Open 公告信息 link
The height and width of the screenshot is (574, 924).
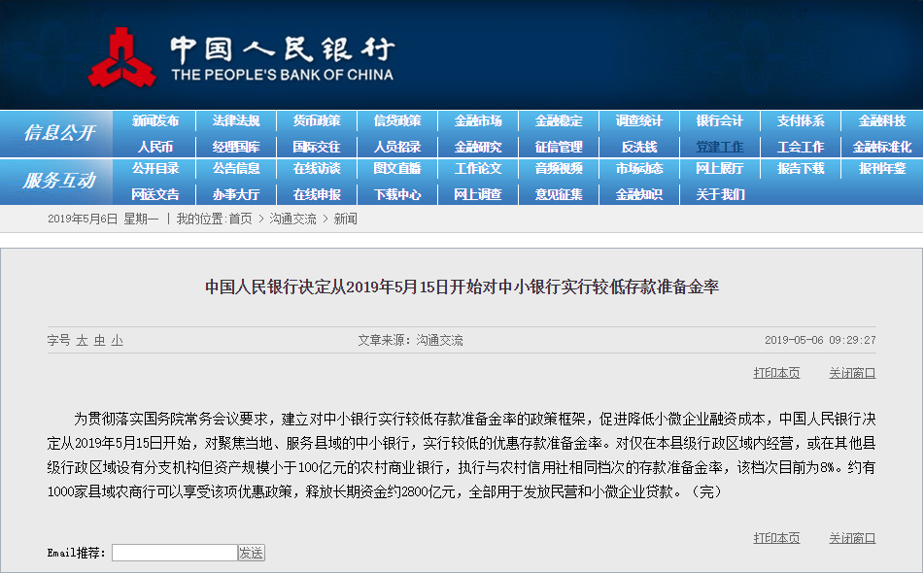[x=236, y=169]
